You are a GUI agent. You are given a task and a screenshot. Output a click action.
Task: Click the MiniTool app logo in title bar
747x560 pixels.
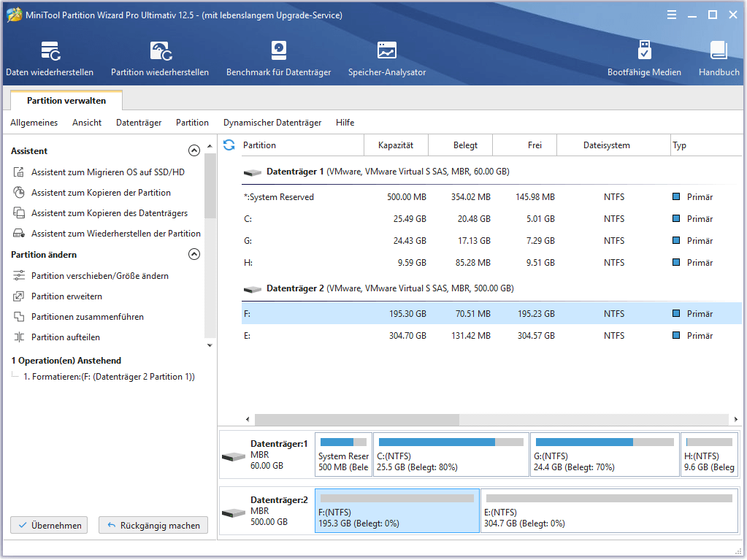(x=15, y=15)
